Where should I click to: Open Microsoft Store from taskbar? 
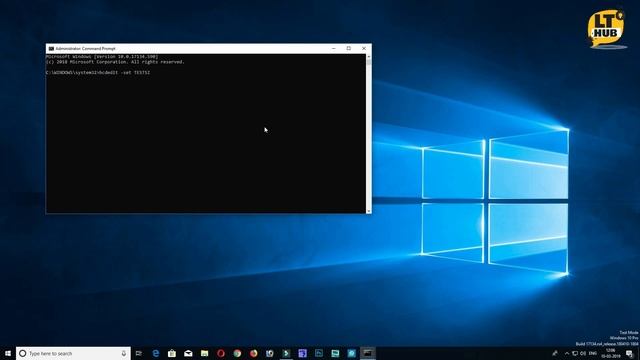tap(172, 353)
